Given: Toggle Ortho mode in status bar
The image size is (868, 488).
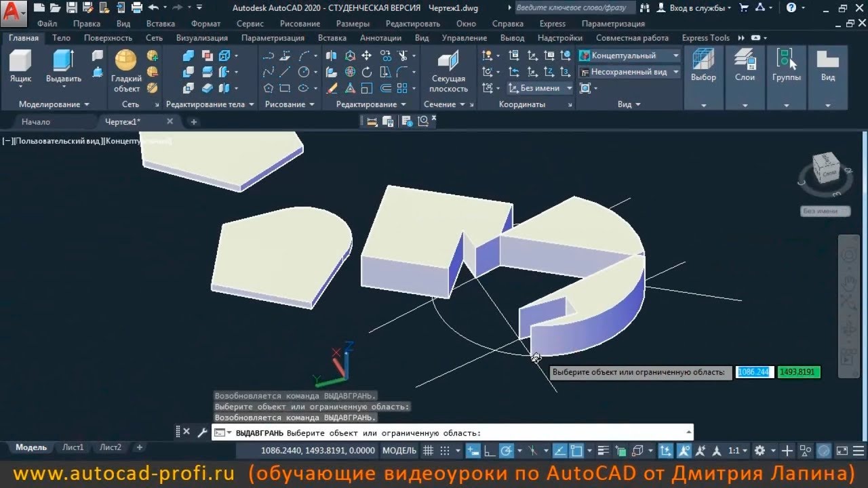Looking at the screenshot, I should click(489, 450).
